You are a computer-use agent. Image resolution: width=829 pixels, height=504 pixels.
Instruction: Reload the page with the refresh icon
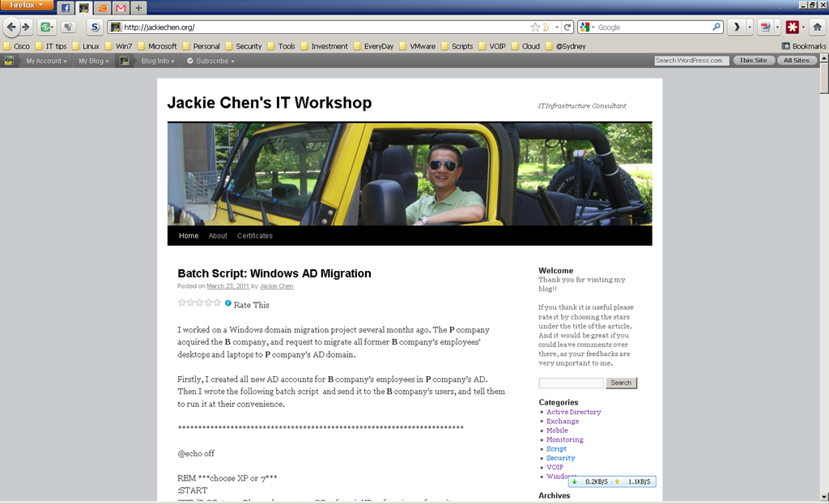tap(568, 27)
